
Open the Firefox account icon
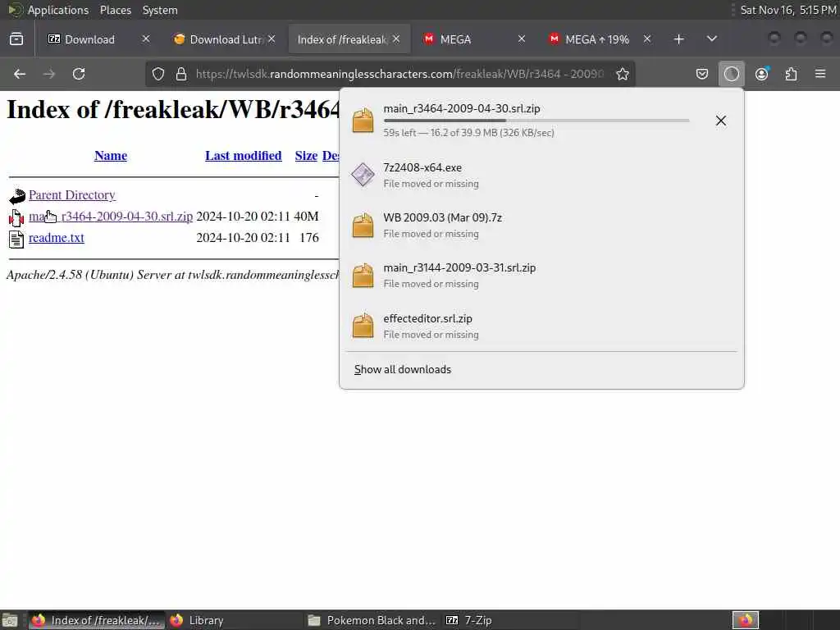(761, 74)
